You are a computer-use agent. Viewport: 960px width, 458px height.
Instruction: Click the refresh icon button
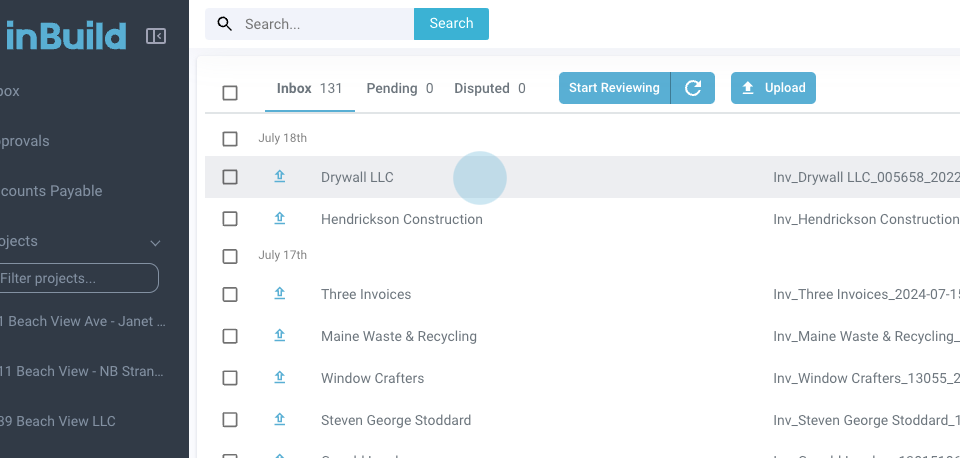pyautogui.click(x=693, y=88)
